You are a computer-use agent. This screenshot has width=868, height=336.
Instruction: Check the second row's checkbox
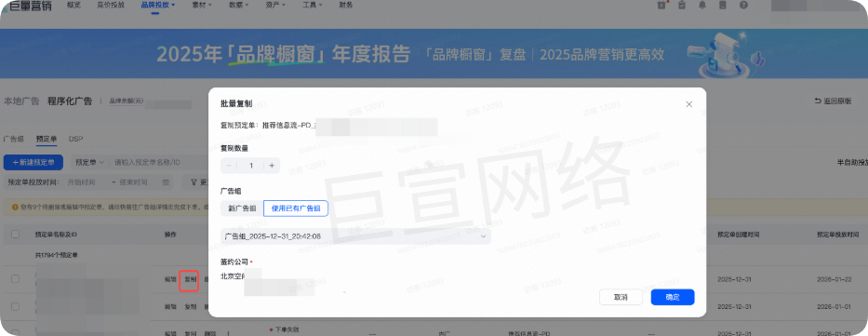click(x=16, y=306)
